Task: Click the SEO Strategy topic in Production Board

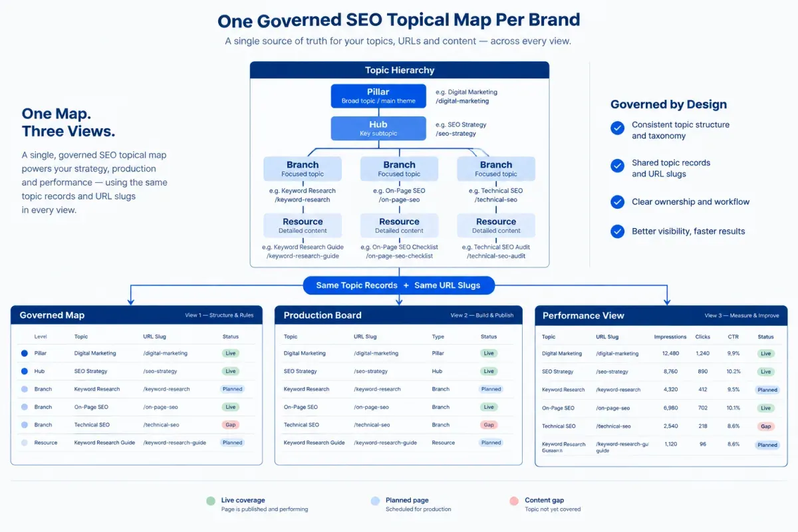Action: (300, 371)
